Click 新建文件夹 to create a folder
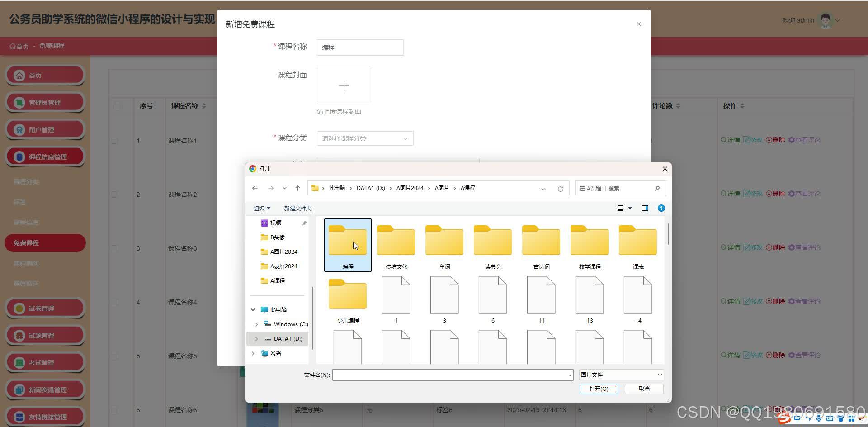 [297, 208]
